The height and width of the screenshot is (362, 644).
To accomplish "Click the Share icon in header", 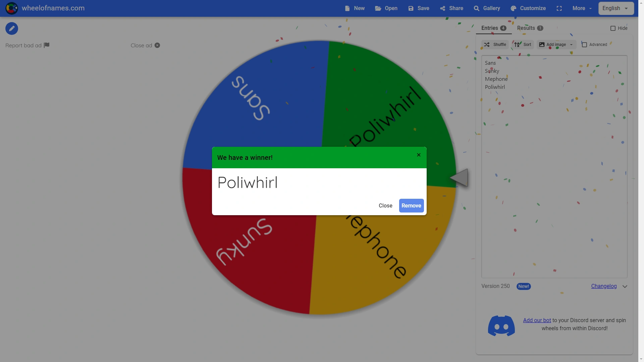I will [443, 8].
